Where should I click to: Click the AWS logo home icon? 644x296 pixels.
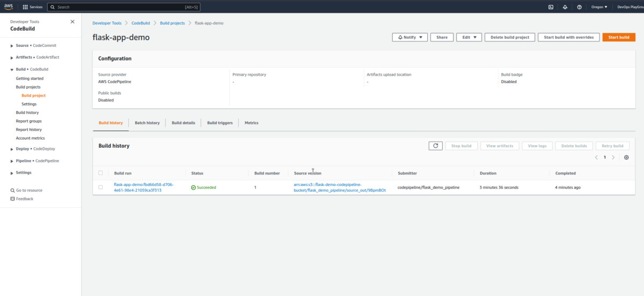point(9,7)
